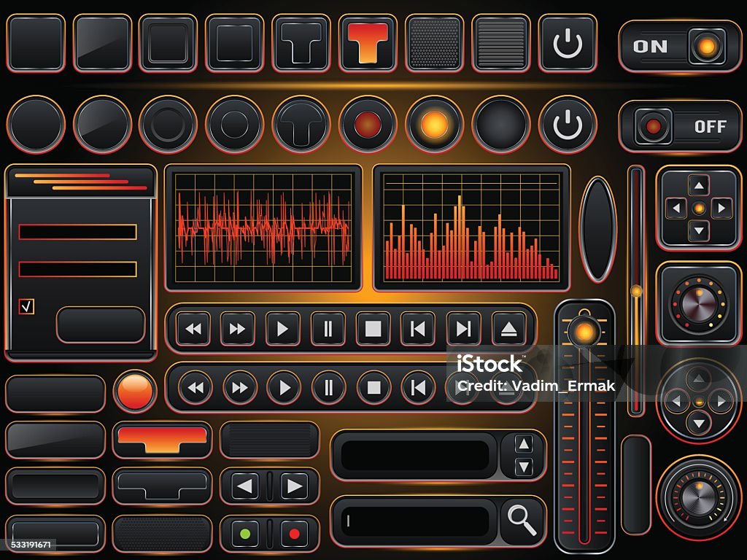Click the wide button with dotted mesh texture
The image size is (747, 560).
tap(163, 534)
